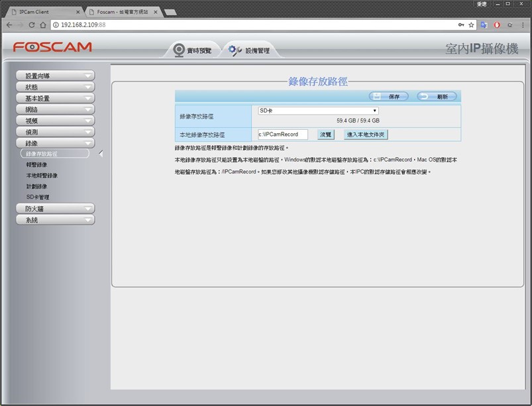Viewport: 532px width, 406px height.
Task: Expand the 防火牆 menu
Action: 55,208
